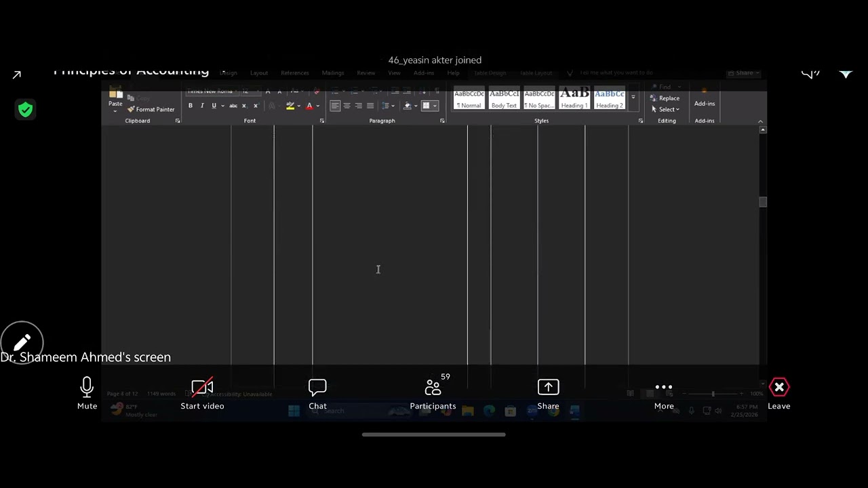Open the Font dialog launcher
The width and height of the screenshot is (868, 488).
tap(322, 121)
